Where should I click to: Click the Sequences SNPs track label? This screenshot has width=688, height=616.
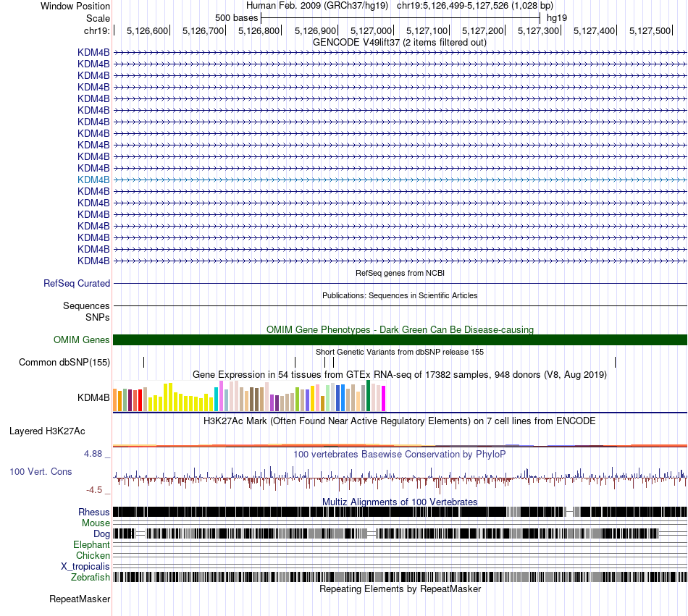86,311
